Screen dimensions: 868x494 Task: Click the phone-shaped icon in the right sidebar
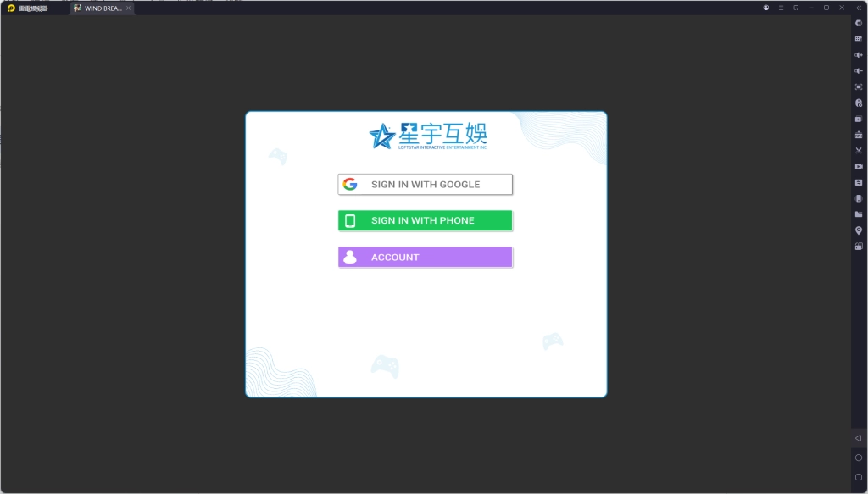(x=859, y=198)
